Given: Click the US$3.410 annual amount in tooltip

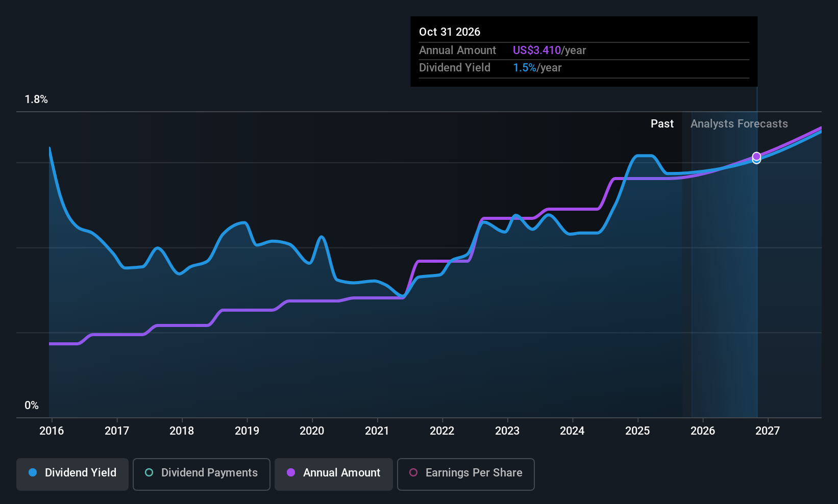Looking at the screenshot, I should pos(537,51).
